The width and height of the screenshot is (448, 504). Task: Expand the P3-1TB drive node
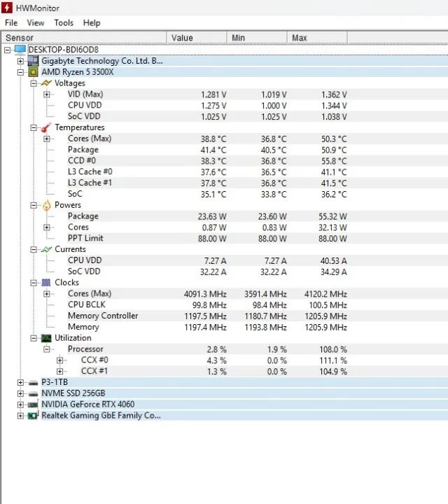click(20, 382)
